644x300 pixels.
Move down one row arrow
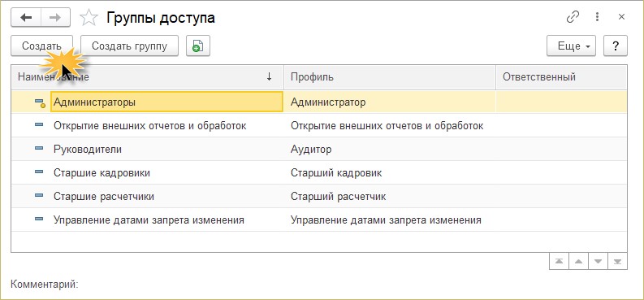pyautogui.click(x=598, y=261)
